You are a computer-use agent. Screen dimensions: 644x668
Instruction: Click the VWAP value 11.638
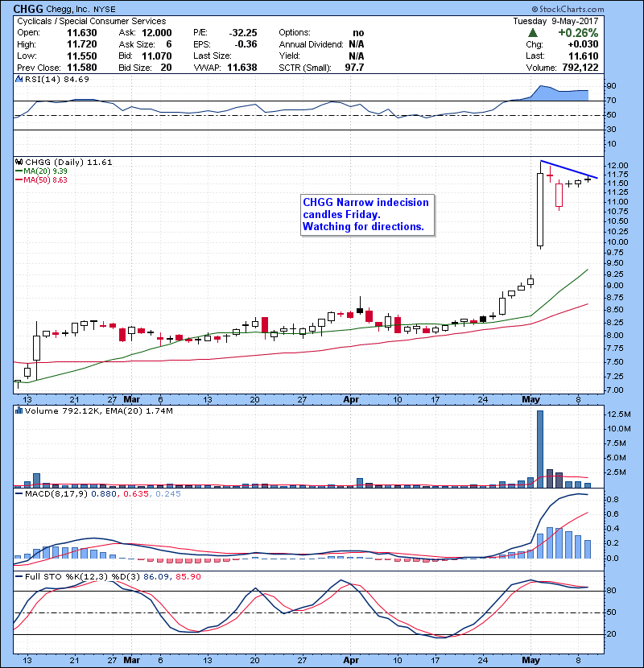[x=242, y=68]
